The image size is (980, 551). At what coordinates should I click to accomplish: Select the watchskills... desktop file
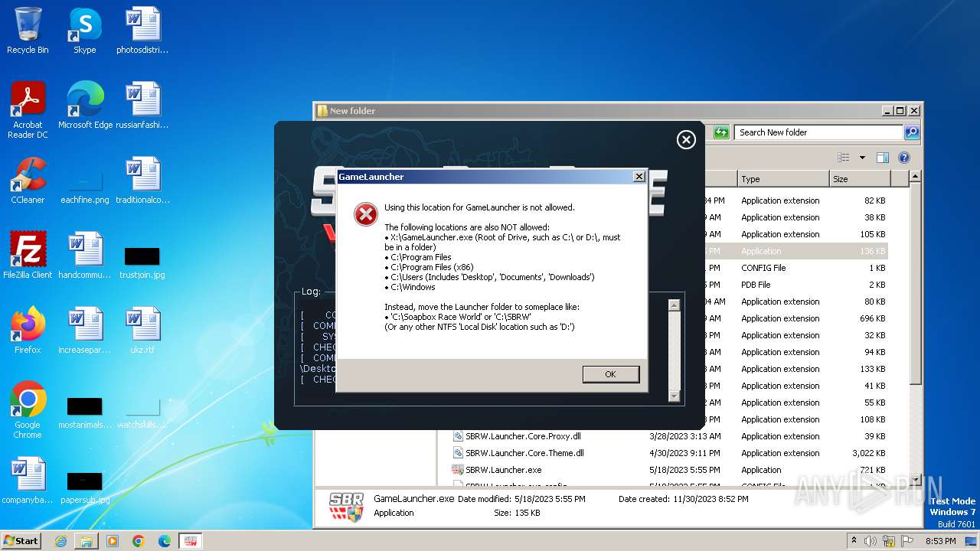142,413
